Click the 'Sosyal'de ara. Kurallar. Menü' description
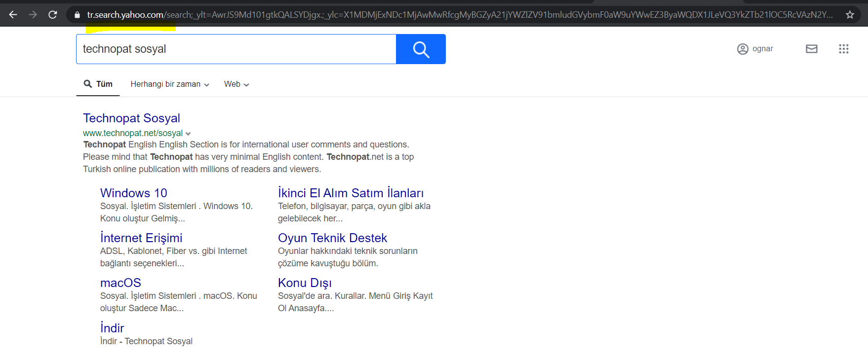Screen dimensions: 868x358 [355, 296]
